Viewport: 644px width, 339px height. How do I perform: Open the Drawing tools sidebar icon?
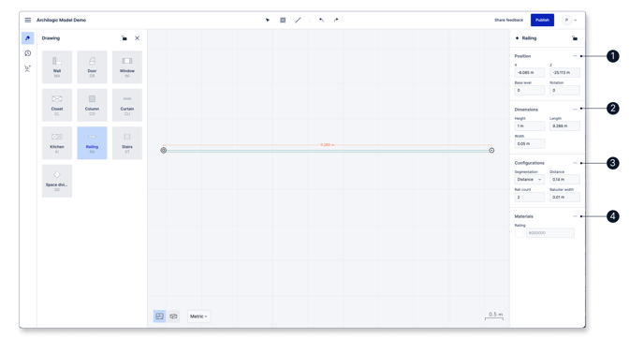tap(27, 37)
